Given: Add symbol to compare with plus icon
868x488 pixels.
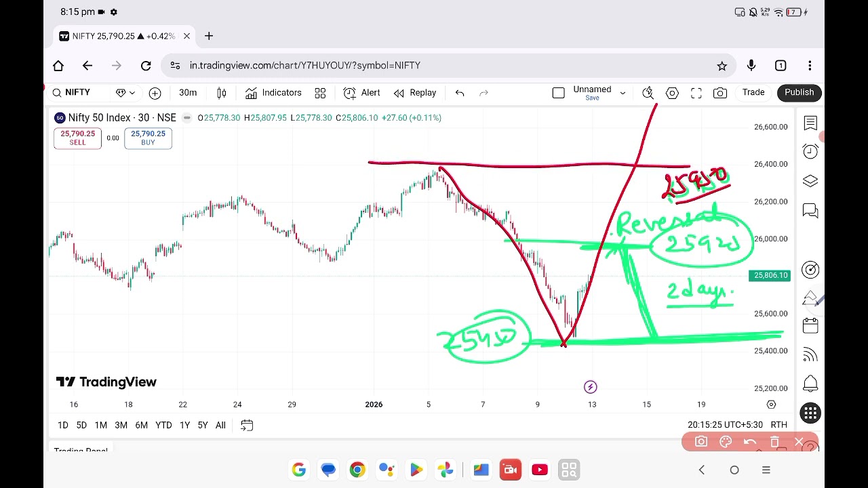Looking at the screenshot, I should pyautogui.click(x=155, y=93).
